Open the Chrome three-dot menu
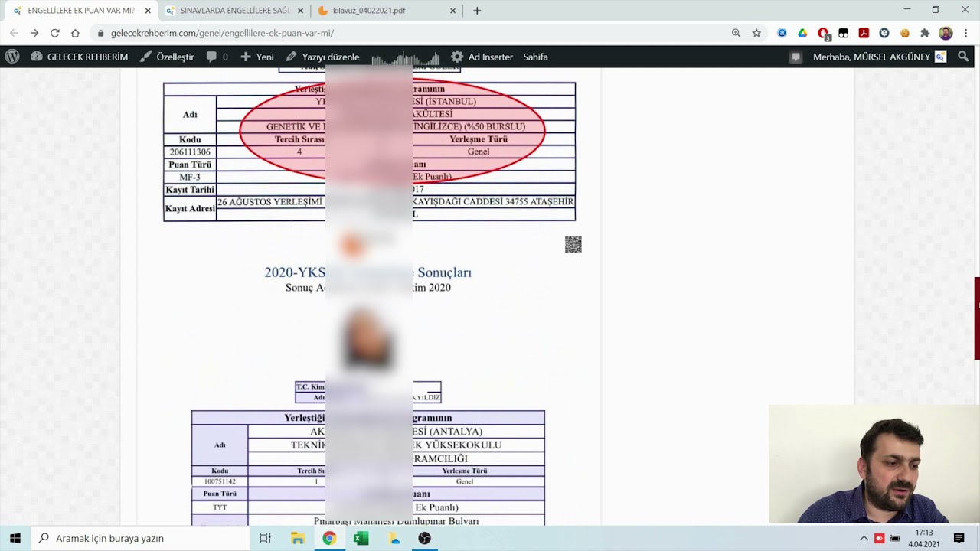Image resolution: width=980 pixels, height=551 pixels. 966,33
